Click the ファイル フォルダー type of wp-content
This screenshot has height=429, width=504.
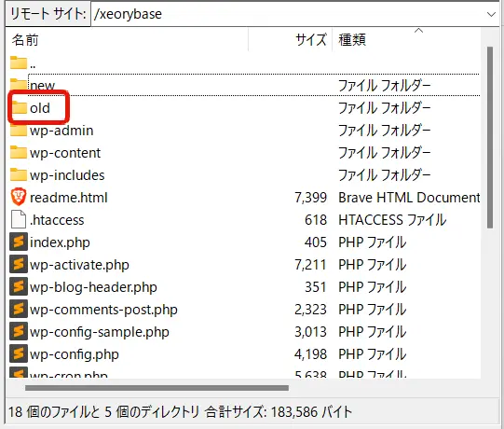click(x=385, y=153)
